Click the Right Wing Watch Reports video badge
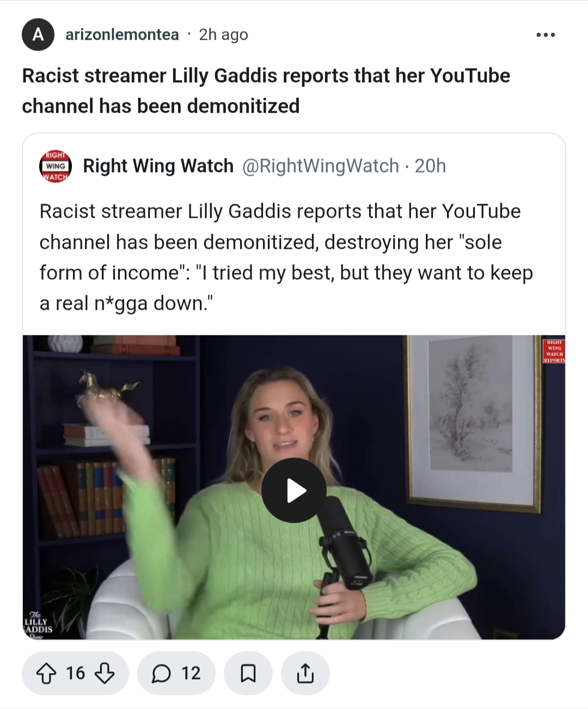Image resolution: width=588 pixels, height=709 pixels. [554, 351]
